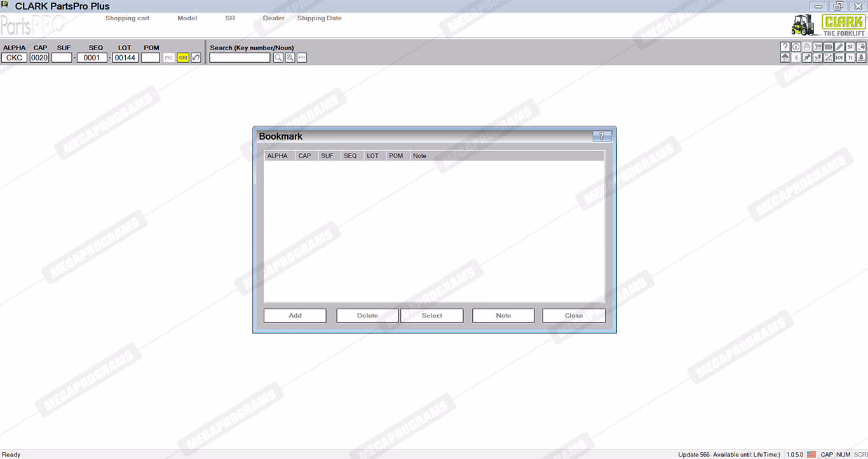Click the cart with upward arrow icon
This screenshot has height=459, width=868.
818,58
